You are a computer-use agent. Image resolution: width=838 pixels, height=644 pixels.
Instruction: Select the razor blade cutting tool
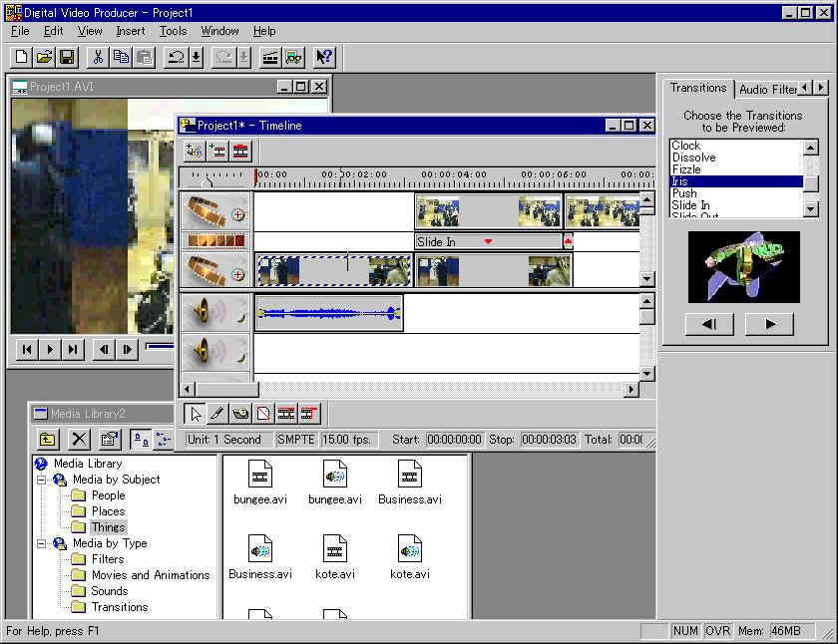[217, 413]
